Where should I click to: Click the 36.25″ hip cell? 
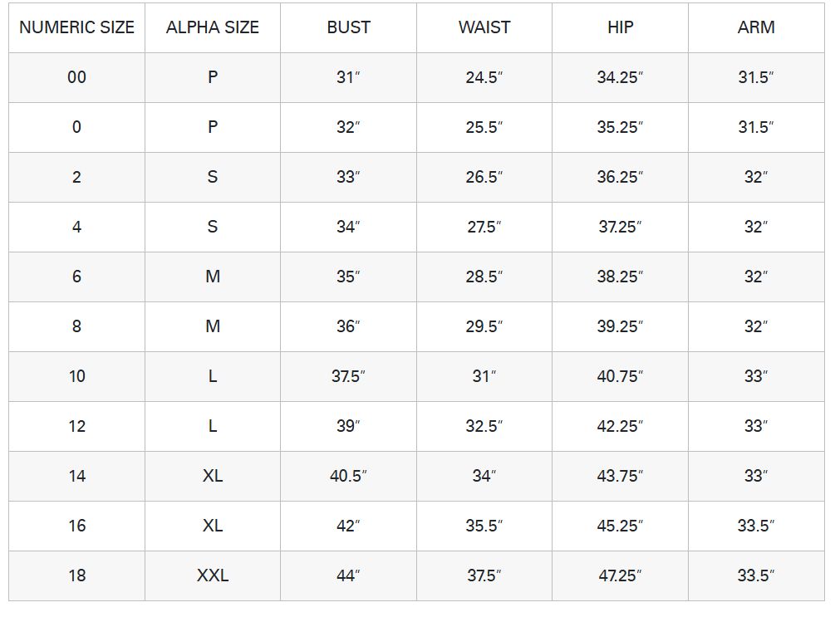[620, 177]
